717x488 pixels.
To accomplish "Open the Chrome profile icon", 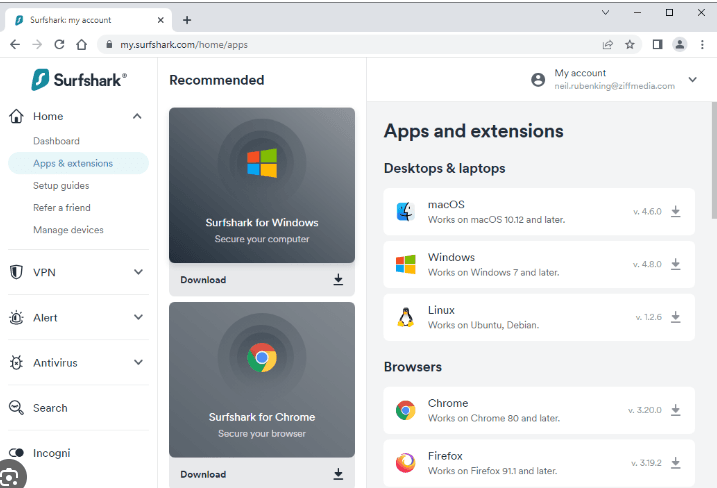I will [680, 44].
